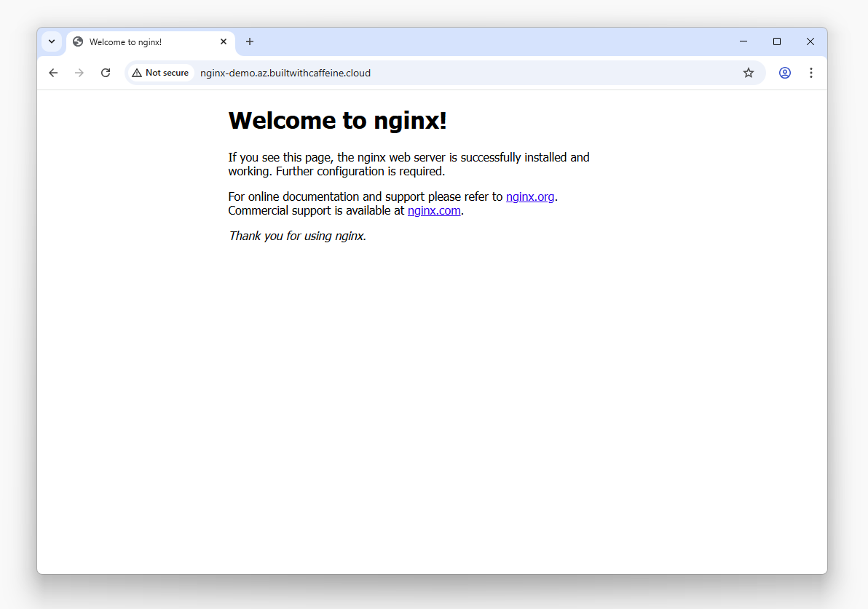The width and height of the screenshot is (868, 609).
Task: Visit the nginx.com commercial support link
Action: (x=434, y=211)
